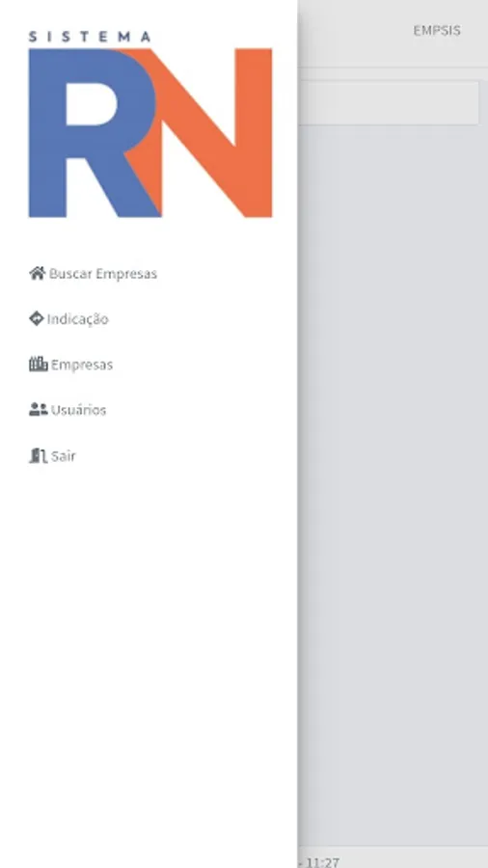Click the SISTEMA text above the logo

89,37
